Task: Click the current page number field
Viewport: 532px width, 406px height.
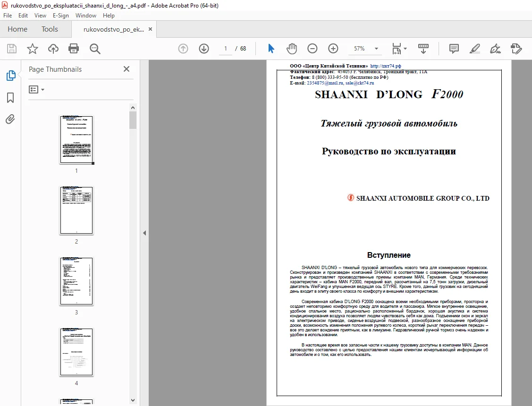Action: [x=225, y=49]
